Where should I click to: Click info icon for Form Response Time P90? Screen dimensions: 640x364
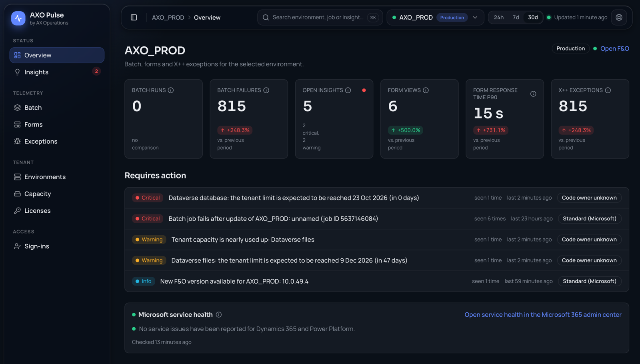pyautogui.click(x=533, y=94)
